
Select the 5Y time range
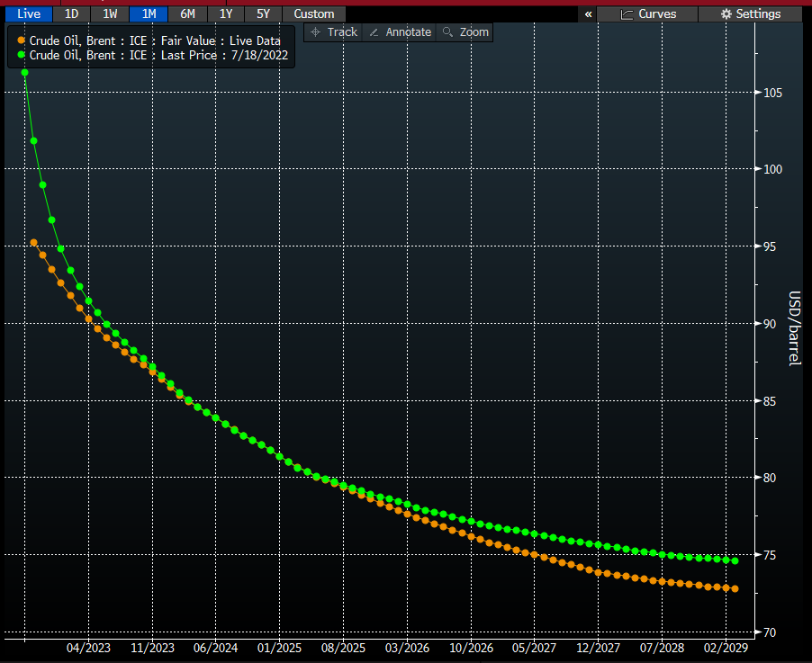pyautogui.click(x=263, y=14)
